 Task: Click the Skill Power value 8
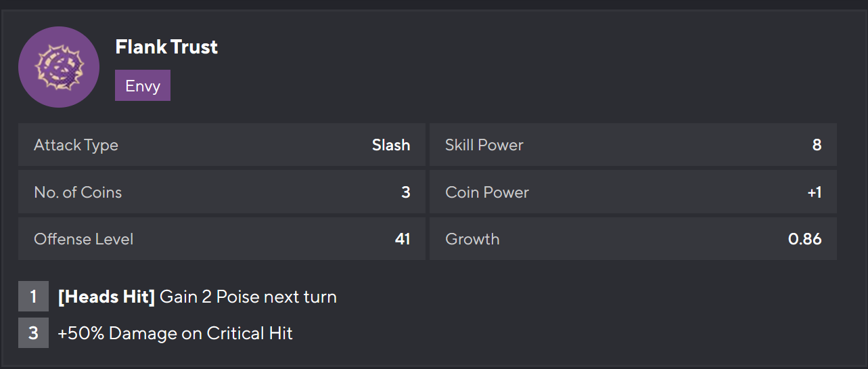[x=817, y=145]
